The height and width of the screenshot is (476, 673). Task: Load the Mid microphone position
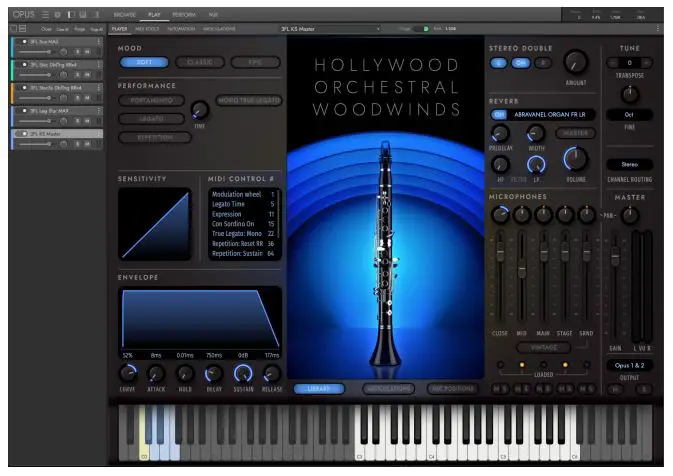click(x=522, y=365)
